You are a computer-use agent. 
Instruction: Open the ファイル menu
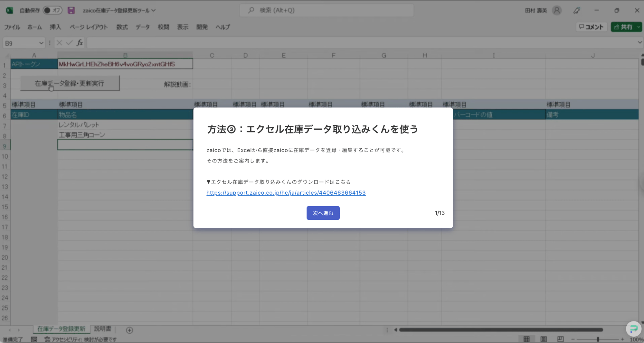12,27
